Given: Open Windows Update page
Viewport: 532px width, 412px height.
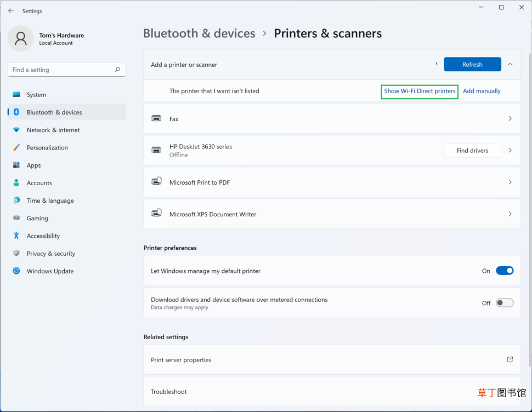Looking at the screenshot, I should (x=67, y=271).
